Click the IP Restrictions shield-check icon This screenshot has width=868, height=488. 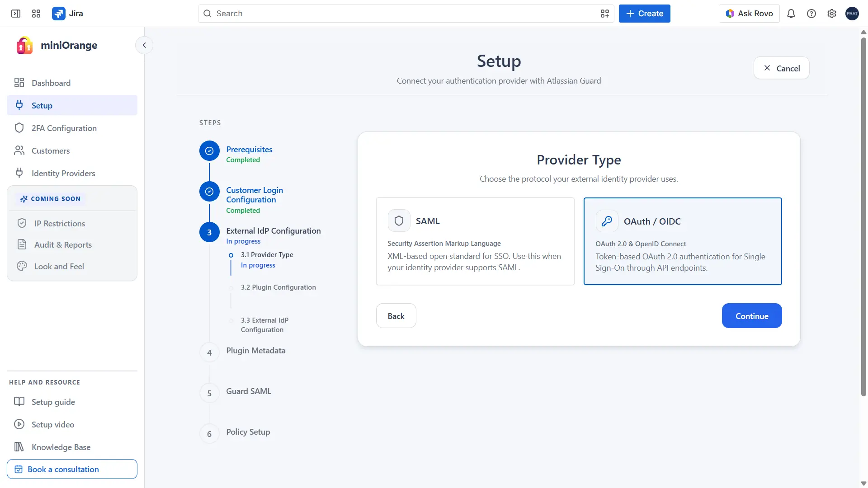tap(22, 223)
